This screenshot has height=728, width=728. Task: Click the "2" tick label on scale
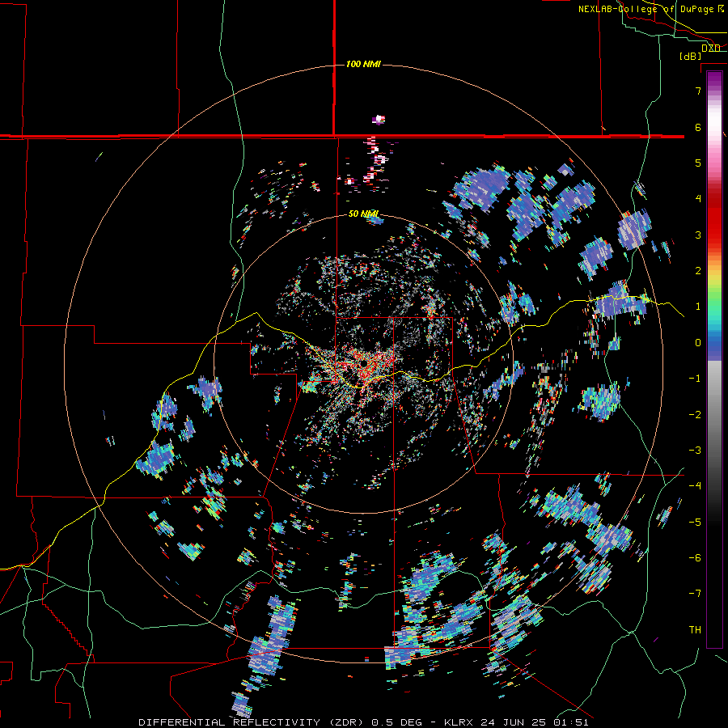(698, 271)
